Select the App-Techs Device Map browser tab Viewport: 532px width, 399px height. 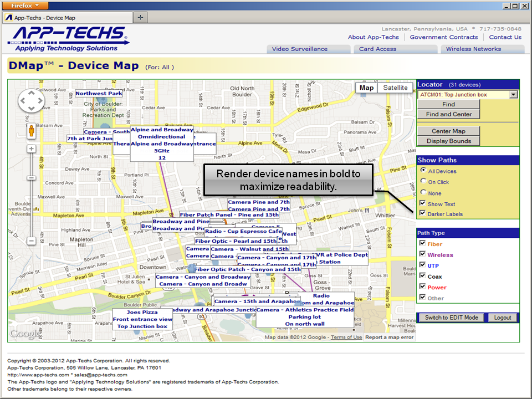[68, 18]
